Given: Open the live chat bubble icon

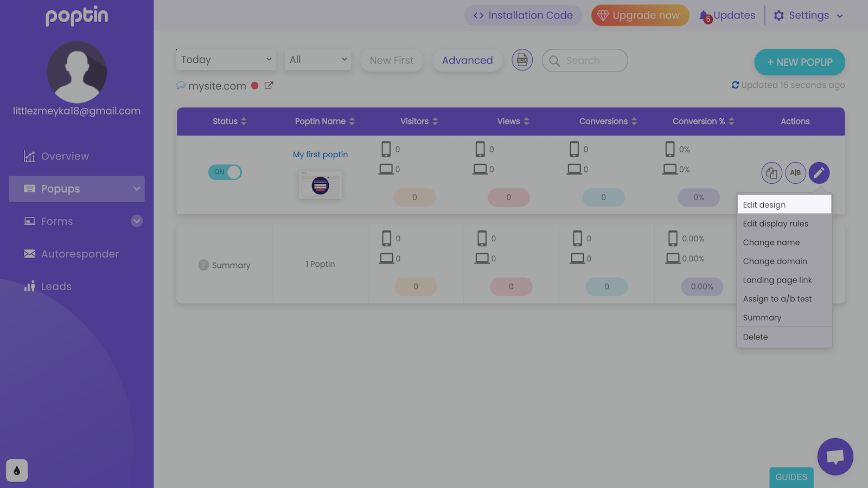Looking at the screenshot, I should (835, 457).
